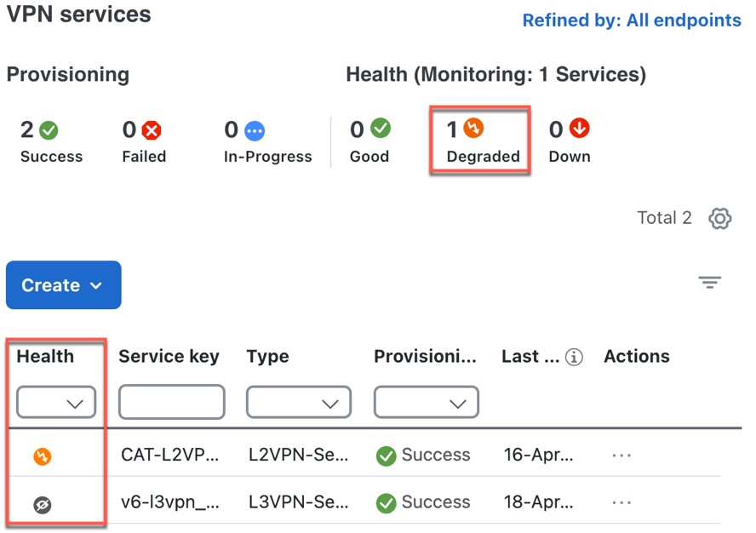Filter by Good health counter
Screen dimensions: 756x533
point(369,140)
